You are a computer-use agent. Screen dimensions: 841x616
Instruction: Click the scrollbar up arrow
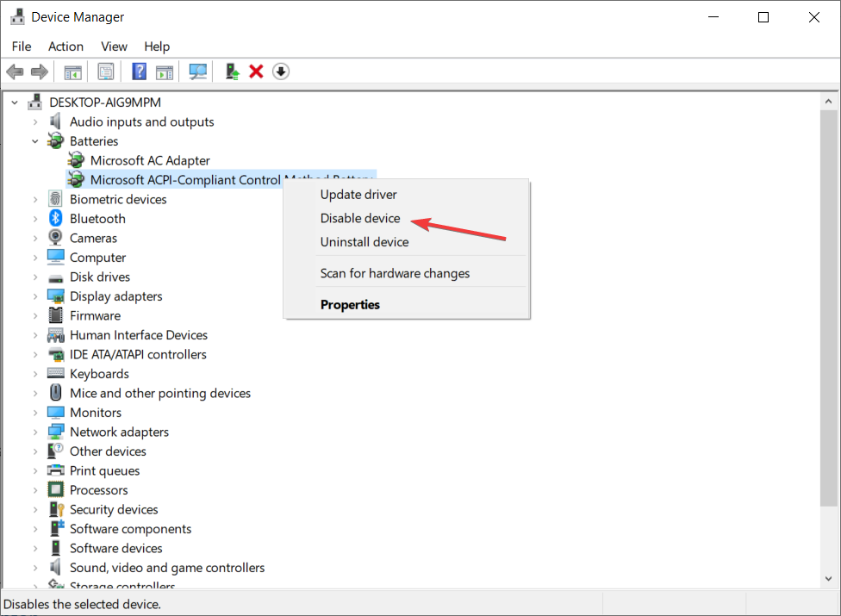[x=828, y=102]
